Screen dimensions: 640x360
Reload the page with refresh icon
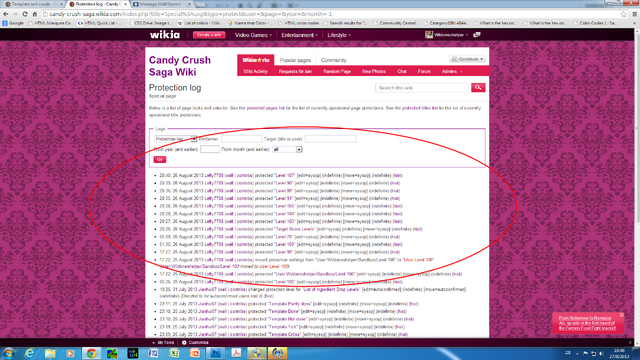tap(25, 14)
